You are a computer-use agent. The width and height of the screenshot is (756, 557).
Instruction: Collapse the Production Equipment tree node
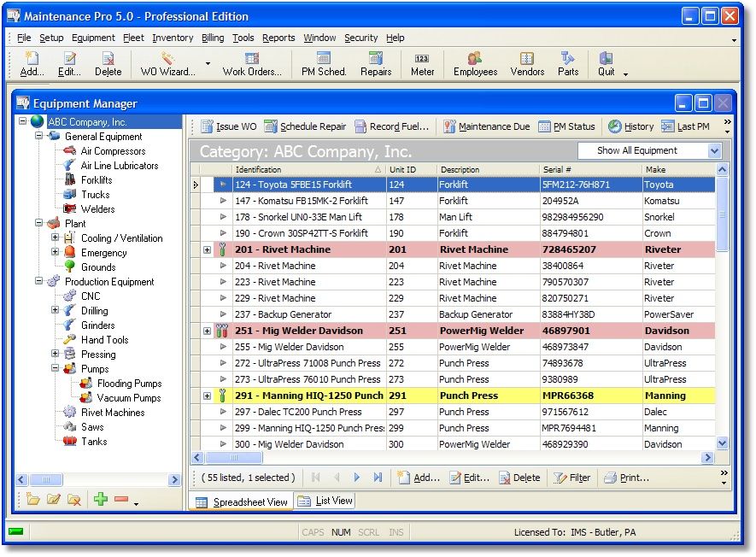click(40, 282)
